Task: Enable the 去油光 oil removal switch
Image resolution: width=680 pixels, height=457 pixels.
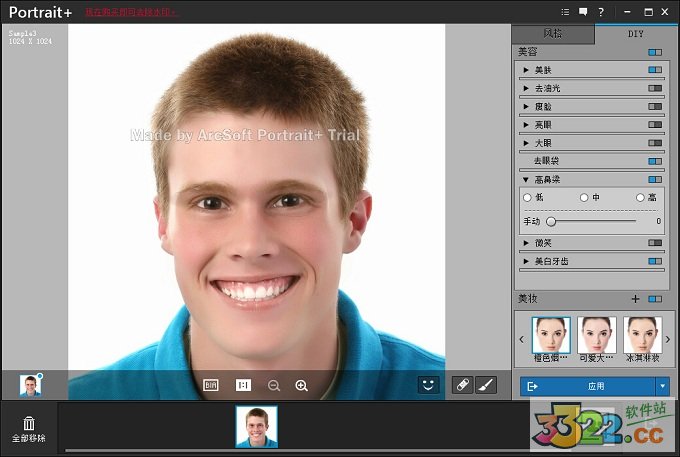Action: pyautogui.click(x=654, y=88)
